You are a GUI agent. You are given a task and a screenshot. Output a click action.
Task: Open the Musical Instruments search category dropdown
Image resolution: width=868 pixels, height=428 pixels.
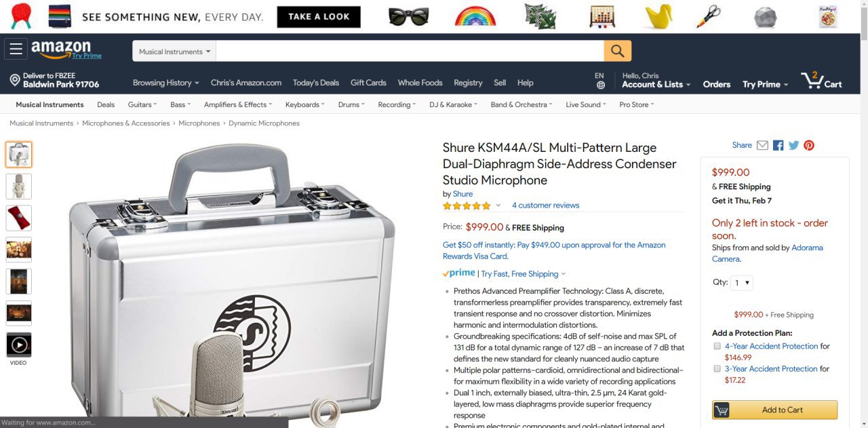pos(174,52)
